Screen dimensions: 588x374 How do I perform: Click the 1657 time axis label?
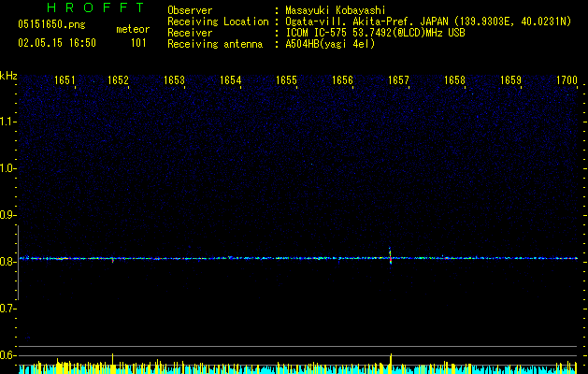tap(398, 80)
